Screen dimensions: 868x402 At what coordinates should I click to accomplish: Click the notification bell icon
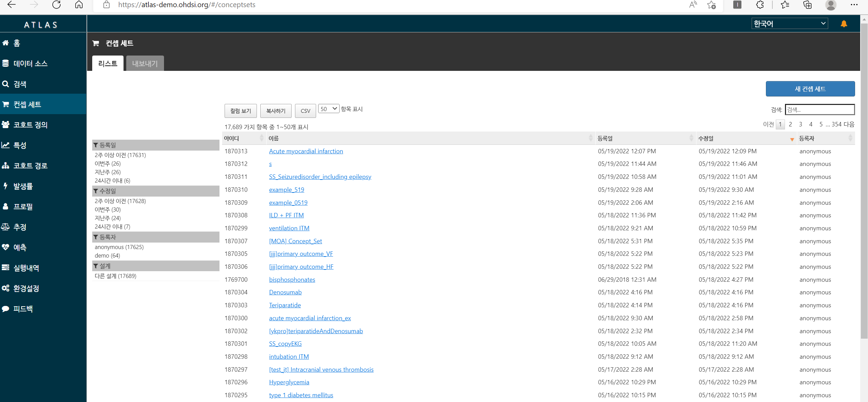pos(844,24)
